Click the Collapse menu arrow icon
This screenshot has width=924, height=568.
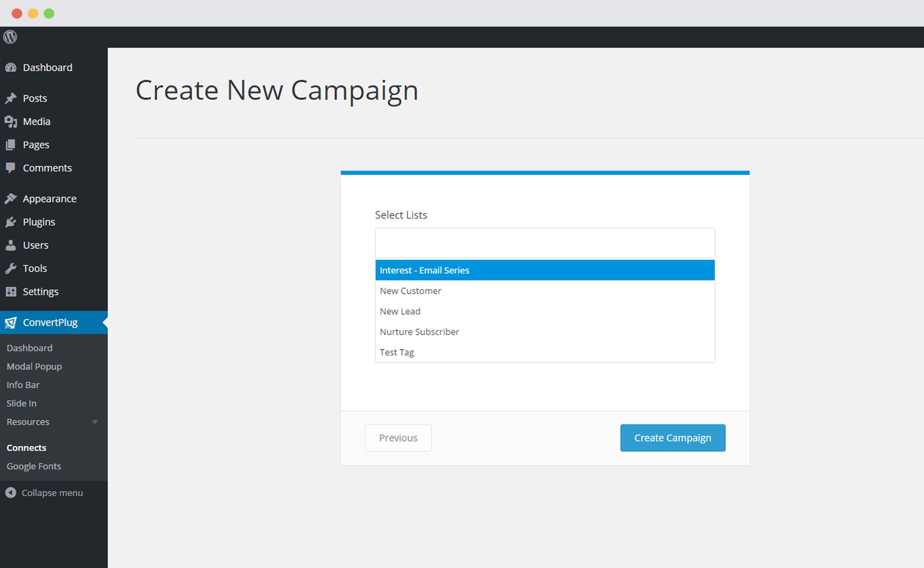(x=11, y=493)
